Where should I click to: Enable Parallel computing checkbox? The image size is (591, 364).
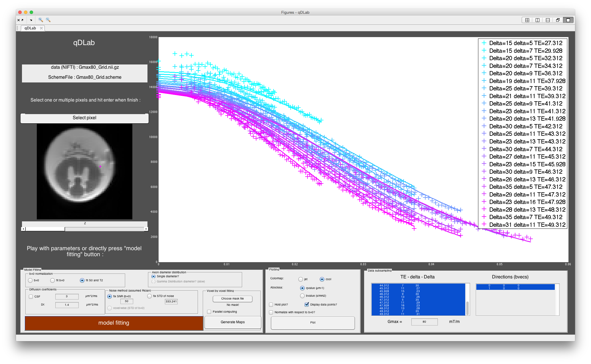(209, 312)
